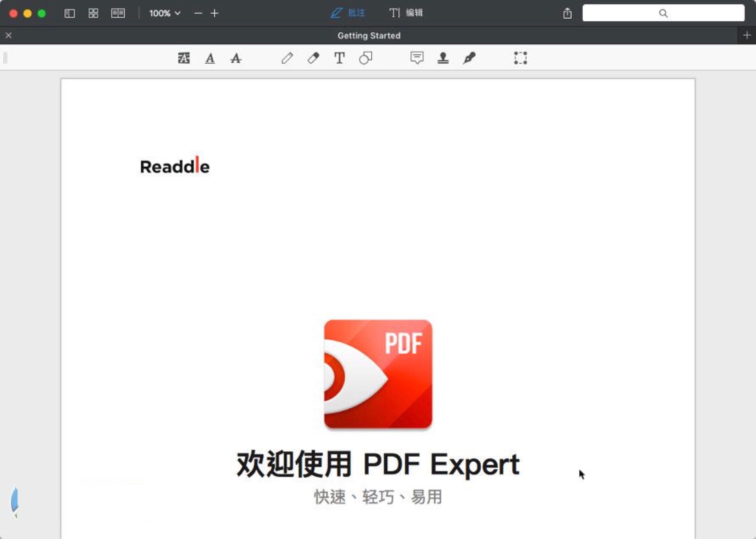Switch to 编辑 edit mode
The height and width of the screenshot is (539, 756).
[406, 13]
